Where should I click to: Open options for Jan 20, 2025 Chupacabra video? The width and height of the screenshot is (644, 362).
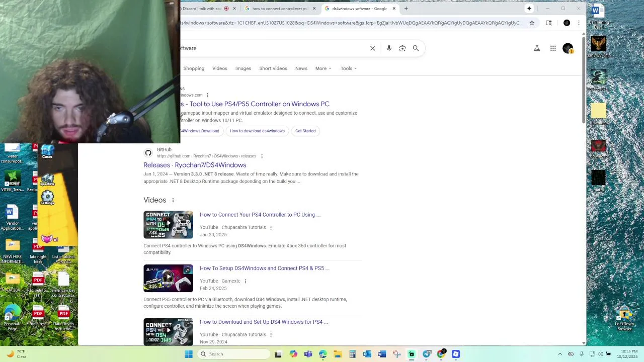[x=271, y=227]
